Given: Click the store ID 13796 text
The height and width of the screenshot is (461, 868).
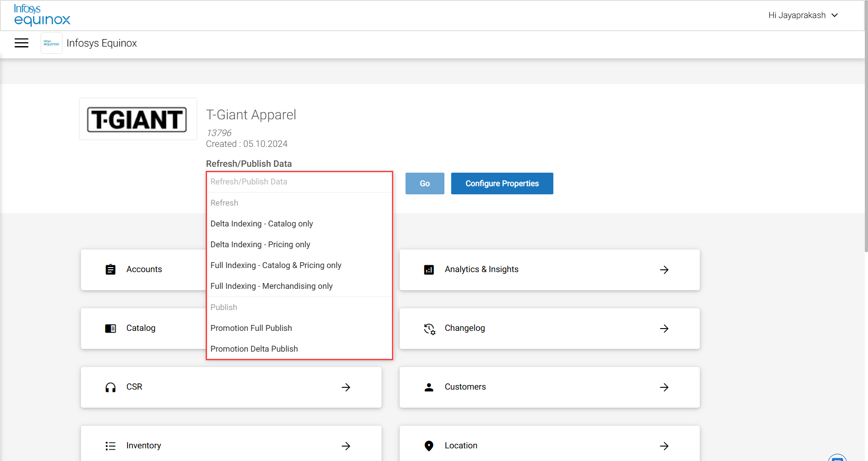Looking at the screenshot, I should pos(219,133).
